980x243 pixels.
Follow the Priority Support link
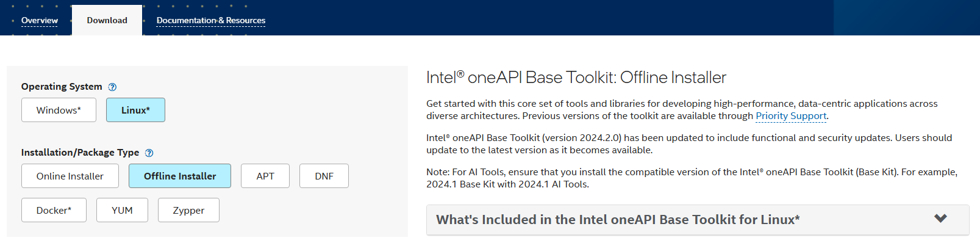[x=791, y=116]
